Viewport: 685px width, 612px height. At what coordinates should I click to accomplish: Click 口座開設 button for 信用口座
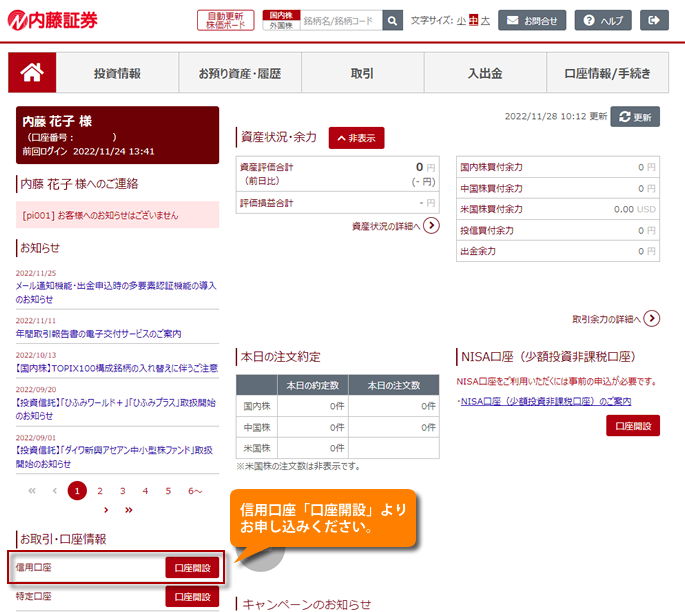(x=192, y=567)
